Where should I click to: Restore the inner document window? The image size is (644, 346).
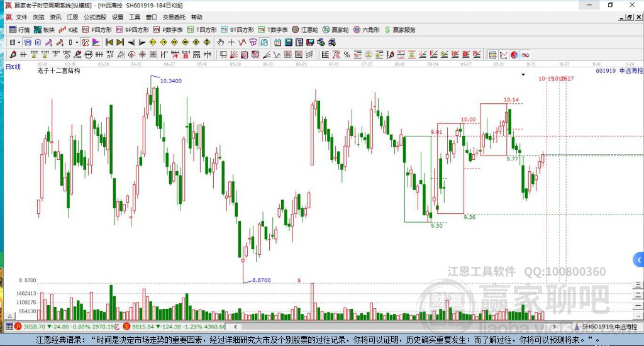(630, 17)
